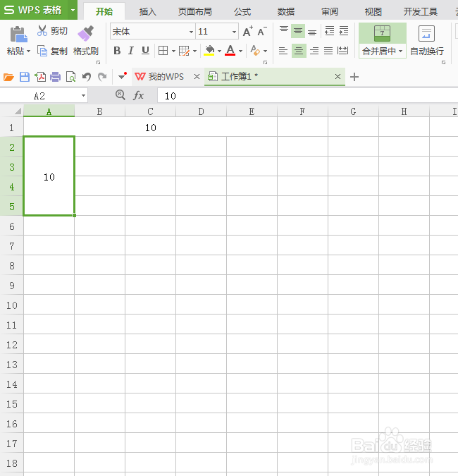Switch to the 插入 tab

[x=148, y=11]
